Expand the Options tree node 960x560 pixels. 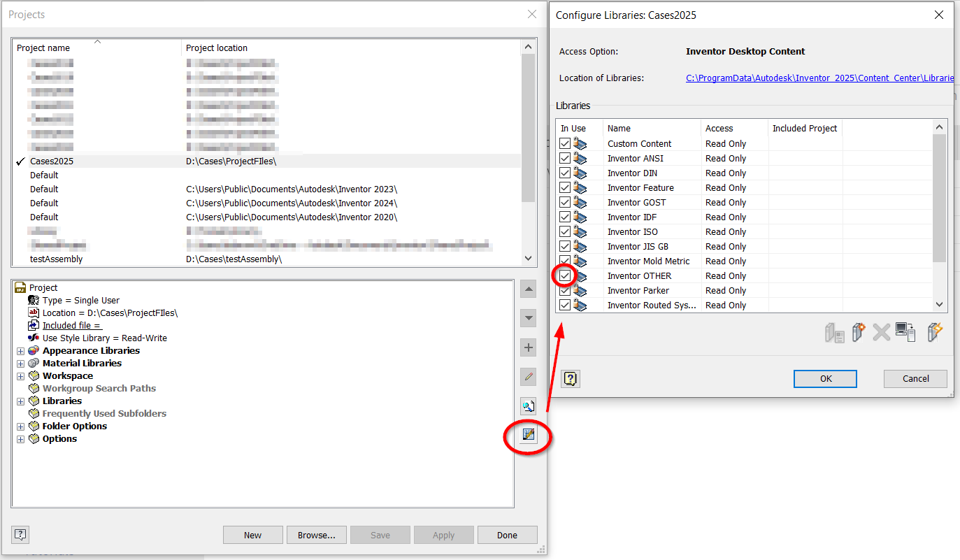point(20,439)
